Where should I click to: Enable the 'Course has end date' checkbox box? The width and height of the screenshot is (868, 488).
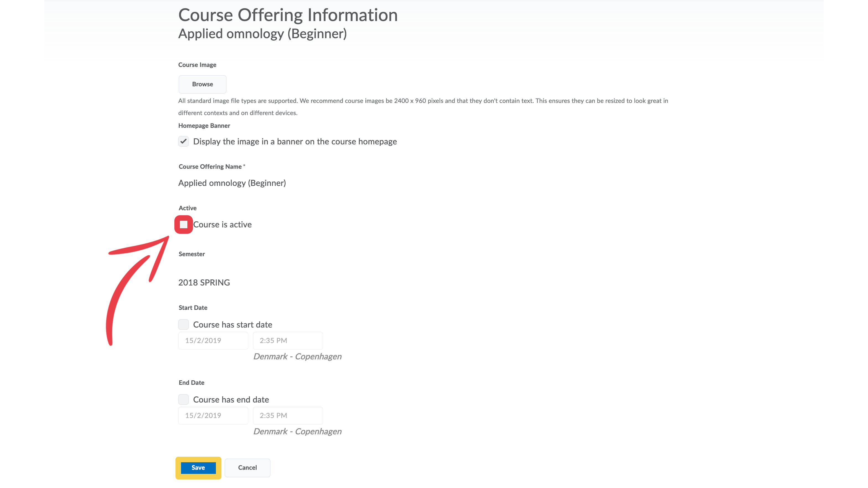pos(183,399)
